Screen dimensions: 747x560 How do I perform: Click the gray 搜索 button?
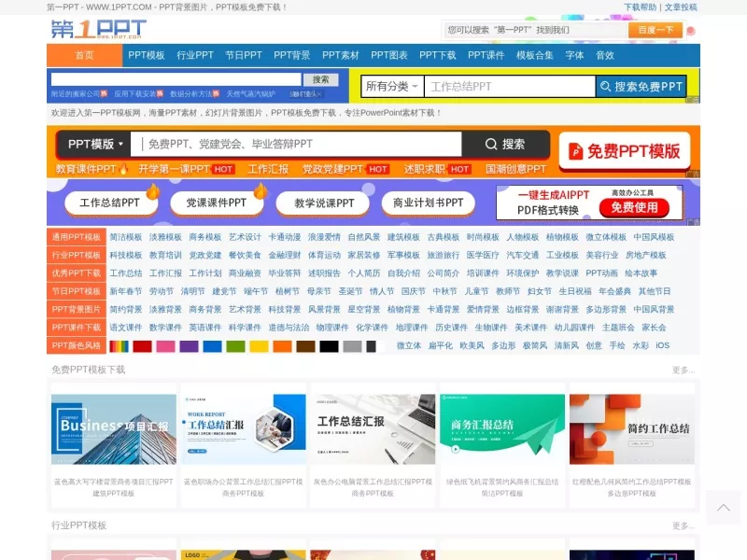pos(320,79)
